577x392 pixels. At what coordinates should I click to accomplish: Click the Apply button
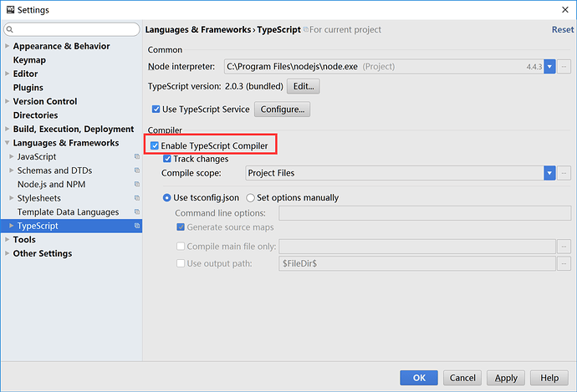coord(507,378)
